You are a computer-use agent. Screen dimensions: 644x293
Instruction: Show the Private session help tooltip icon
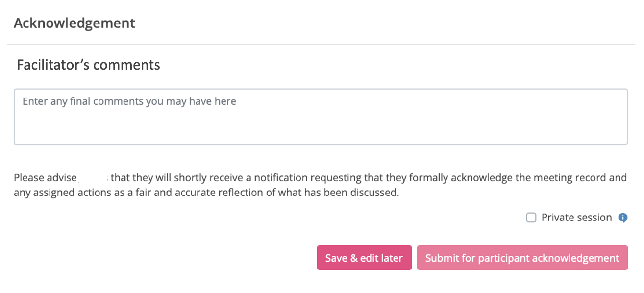[623, 218]
